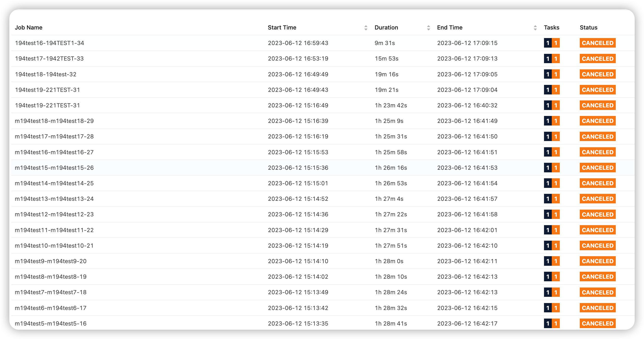Viewport: 644px width, 339px height.
Task: Click the Job Name column header
Action: point(28,27)
